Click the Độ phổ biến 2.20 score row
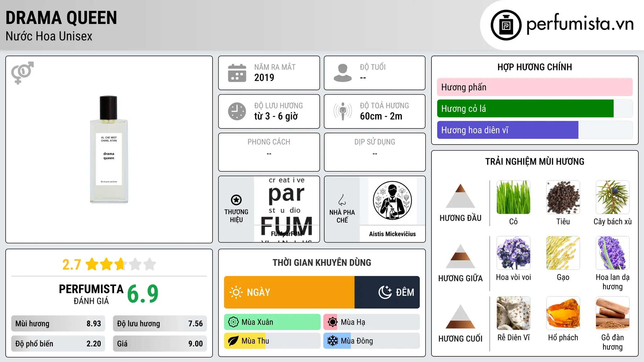 coord(58,343)
